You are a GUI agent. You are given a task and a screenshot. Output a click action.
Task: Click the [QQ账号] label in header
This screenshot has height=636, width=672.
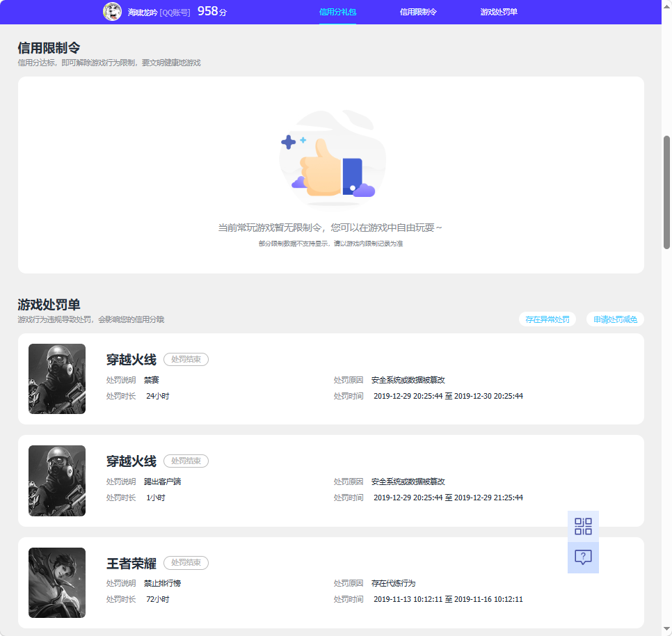175,13
